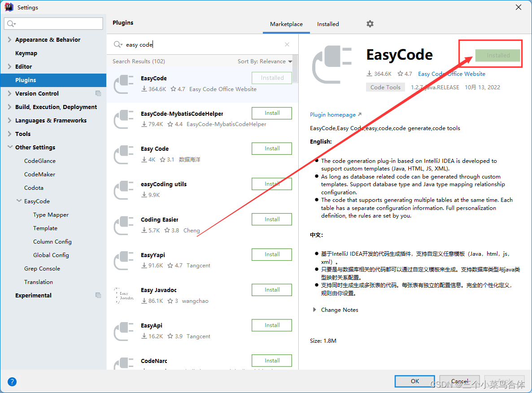
Task: Collapse the EasyCode settings subtree
Action: (19, 201)
